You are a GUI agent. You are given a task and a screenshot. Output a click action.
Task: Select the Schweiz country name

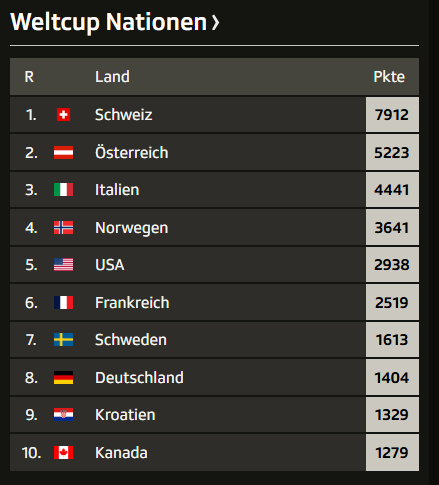point(123,115)
